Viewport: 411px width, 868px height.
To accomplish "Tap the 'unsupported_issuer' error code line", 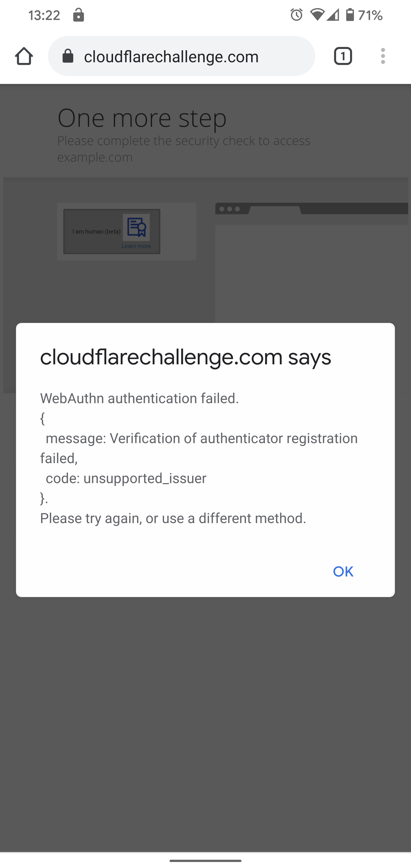I will [126, 478].
